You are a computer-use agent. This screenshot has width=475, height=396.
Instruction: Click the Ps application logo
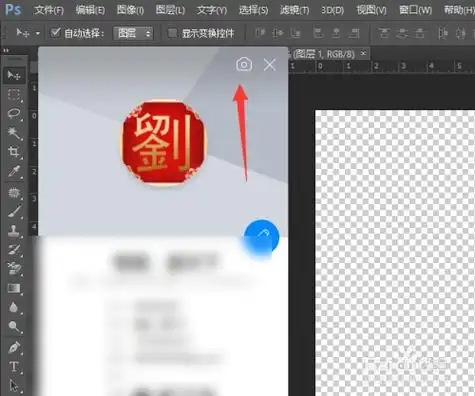coord(13,10)
